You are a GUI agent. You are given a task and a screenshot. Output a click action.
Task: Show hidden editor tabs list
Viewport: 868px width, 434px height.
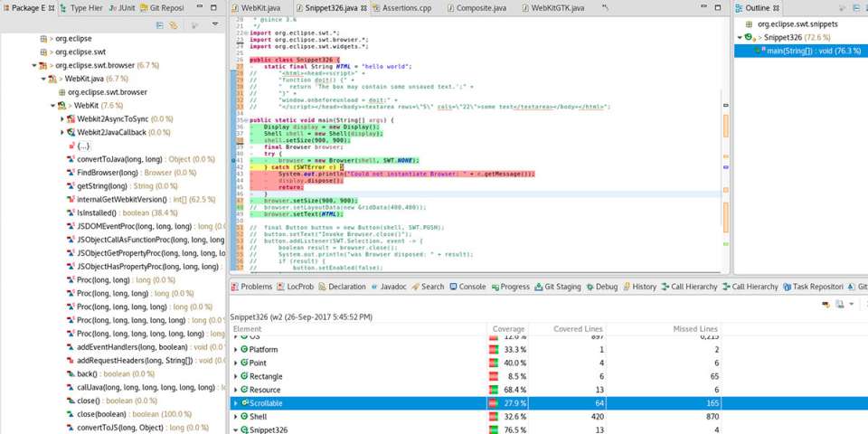(x=606, y=8)
